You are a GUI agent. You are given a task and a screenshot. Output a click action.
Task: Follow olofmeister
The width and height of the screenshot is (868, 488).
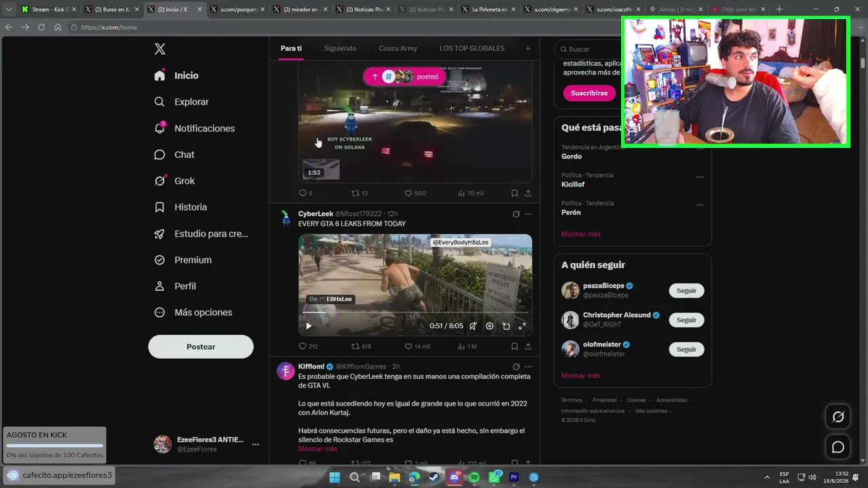[686, 350]
